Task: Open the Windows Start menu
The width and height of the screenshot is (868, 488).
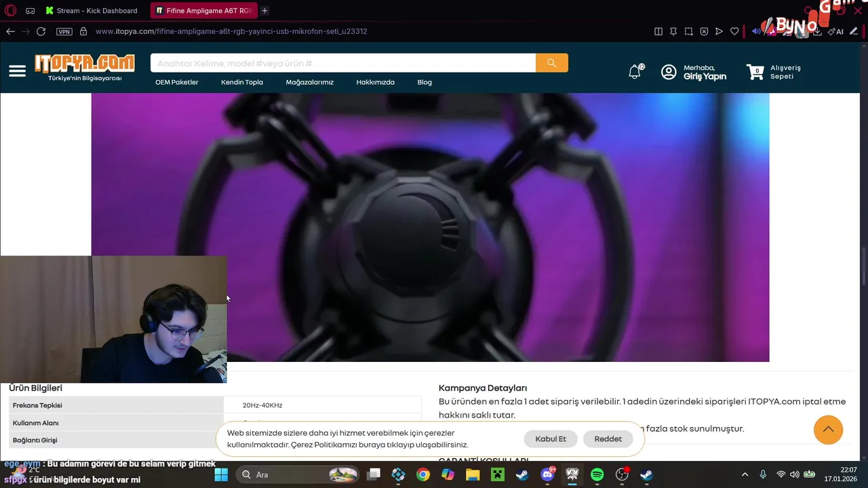Action: pos(221,474)
